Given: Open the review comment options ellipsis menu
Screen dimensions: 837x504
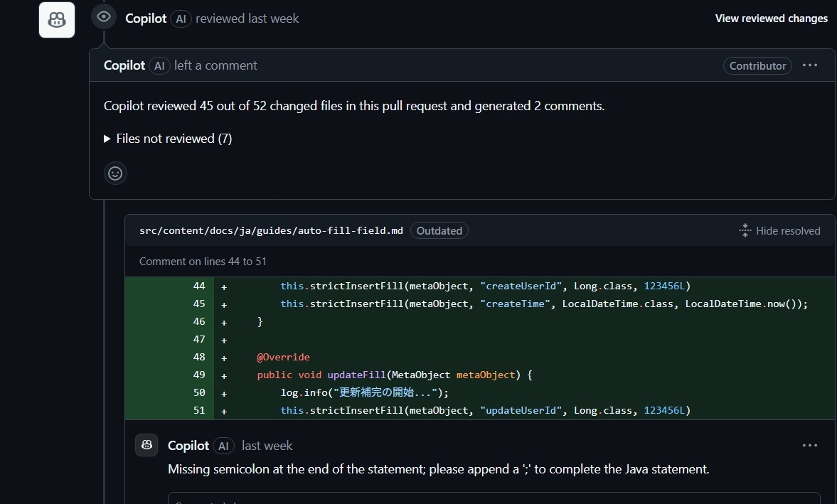Looking at the screenshot, I should (x=810, y=65).
